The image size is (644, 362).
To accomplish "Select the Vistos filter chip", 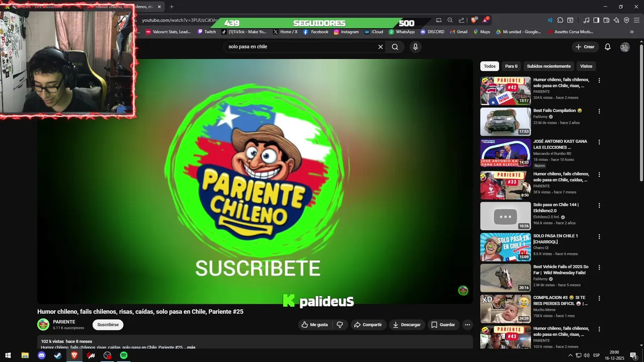I will [x=586, y=66].
